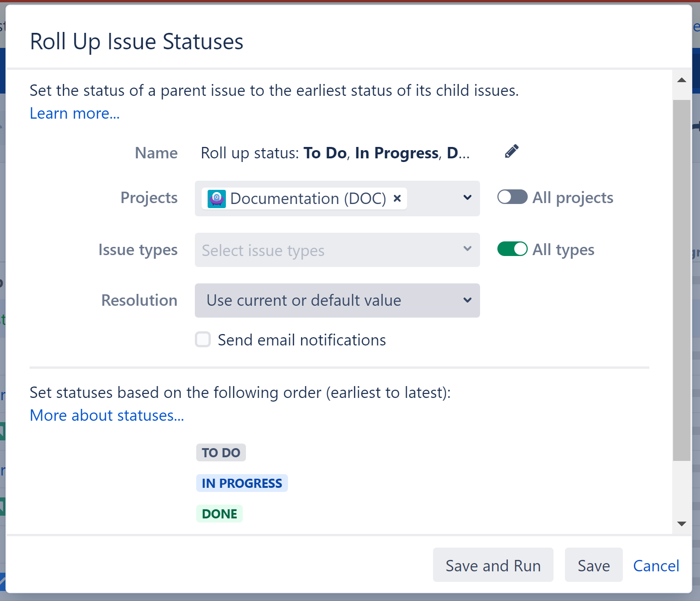Open the Learn more link
This screenshot has height=601, width=700.
tap(74, 113)
